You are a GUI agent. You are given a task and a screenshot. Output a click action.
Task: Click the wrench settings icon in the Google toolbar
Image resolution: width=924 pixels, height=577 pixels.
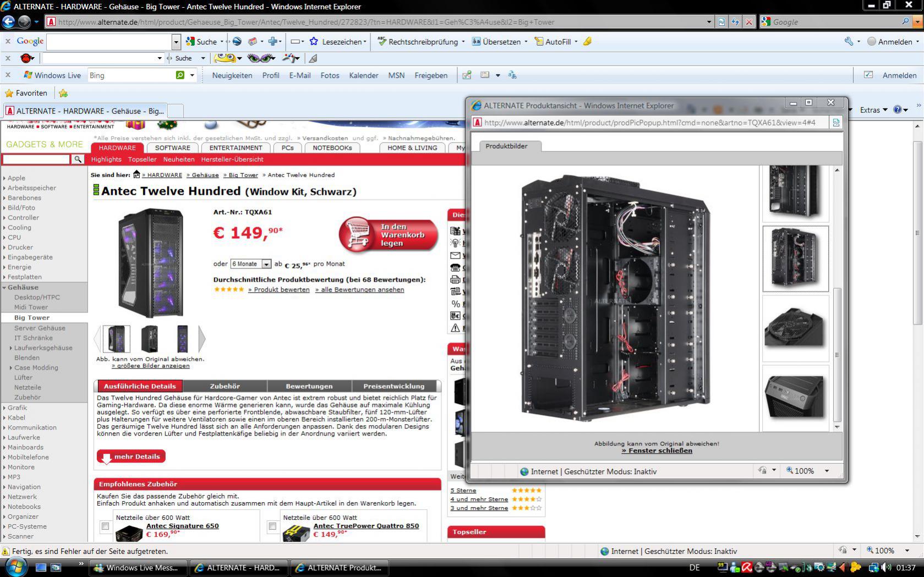coord(849,41)
